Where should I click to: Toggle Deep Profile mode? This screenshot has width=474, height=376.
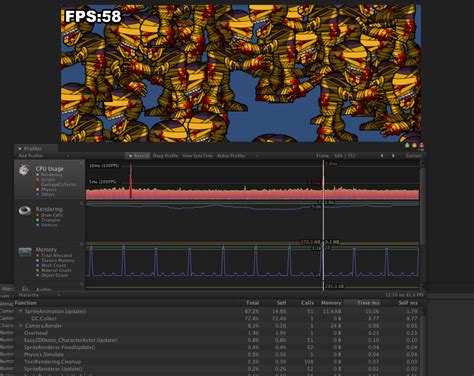[165, 156]
